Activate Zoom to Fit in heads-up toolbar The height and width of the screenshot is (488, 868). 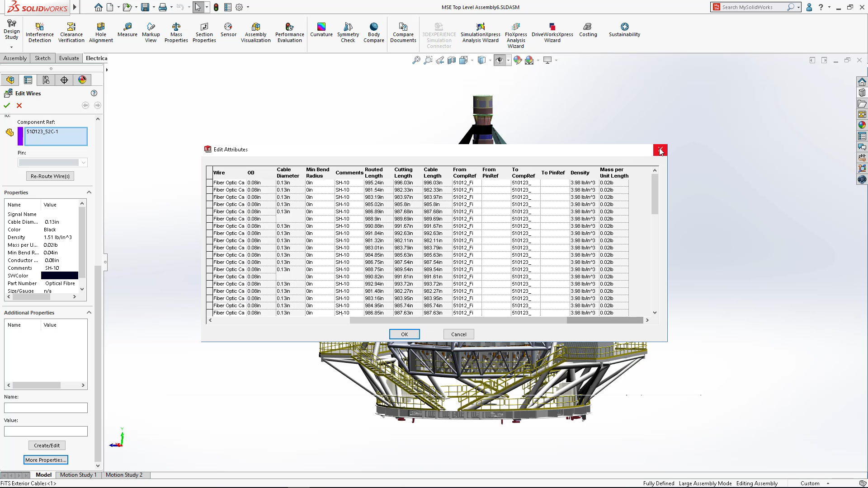click(x=416, y=60)
